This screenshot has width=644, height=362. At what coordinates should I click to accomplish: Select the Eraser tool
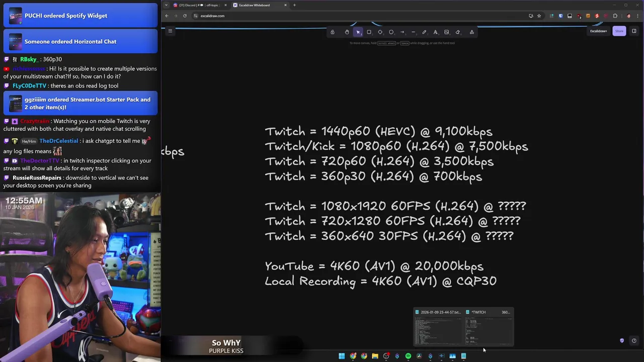(457, 32)
